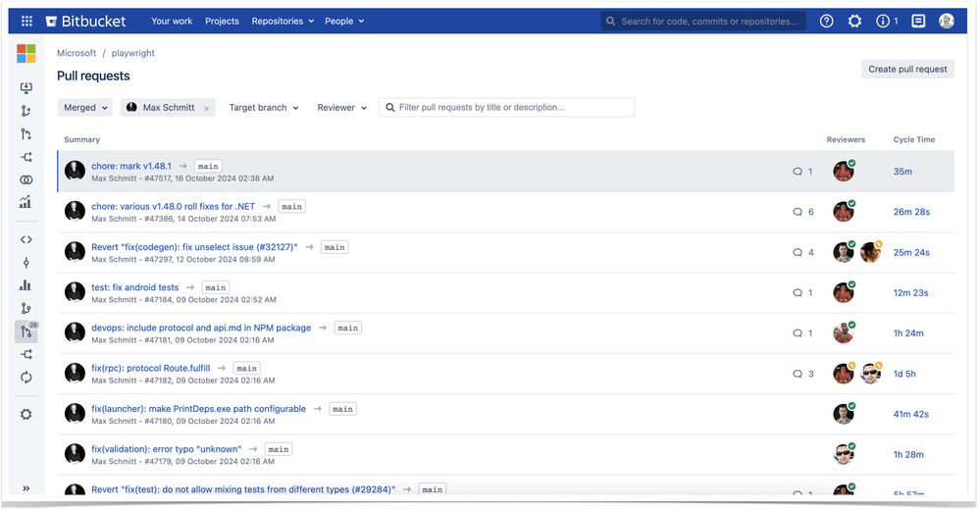Image resolution: width=980 pixels, height=510 pixels.
Task: Open Repository settings gear in sidebar
Action: click(x=26, y=414)
